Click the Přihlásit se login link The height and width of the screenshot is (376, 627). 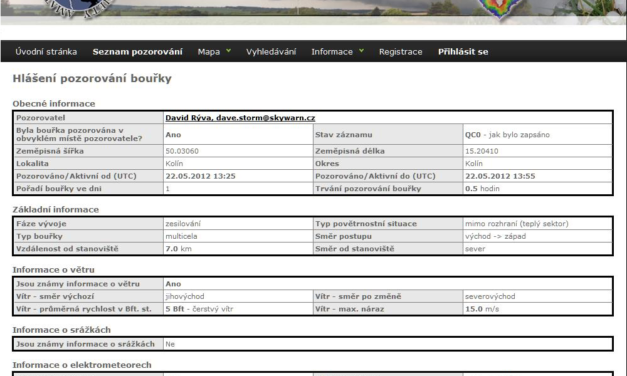[x=463, y=52]
